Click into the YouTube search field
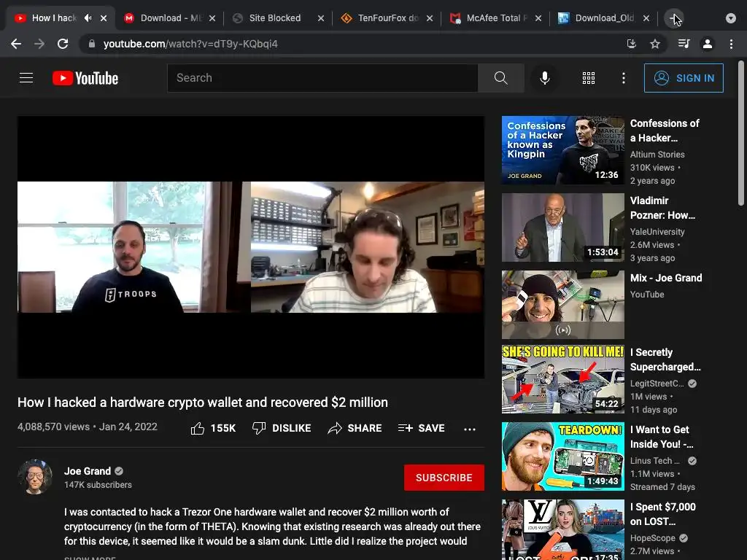Screen dimensions: 747x560 click(x=322, y=77)
